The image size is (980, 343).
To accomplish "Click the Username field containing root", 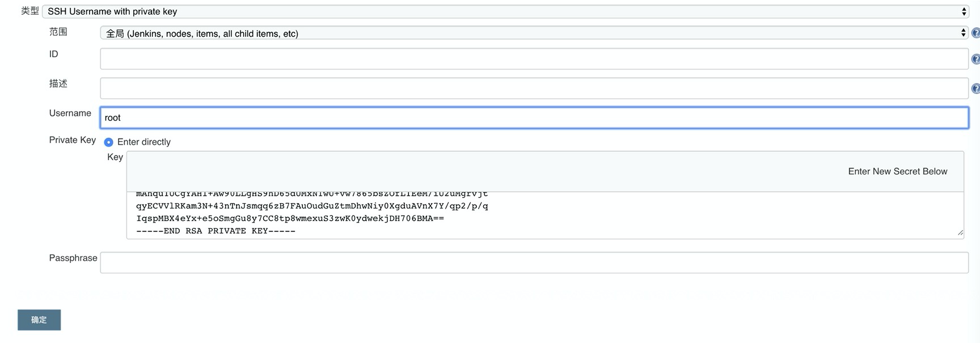I will [x=533, y=118].
